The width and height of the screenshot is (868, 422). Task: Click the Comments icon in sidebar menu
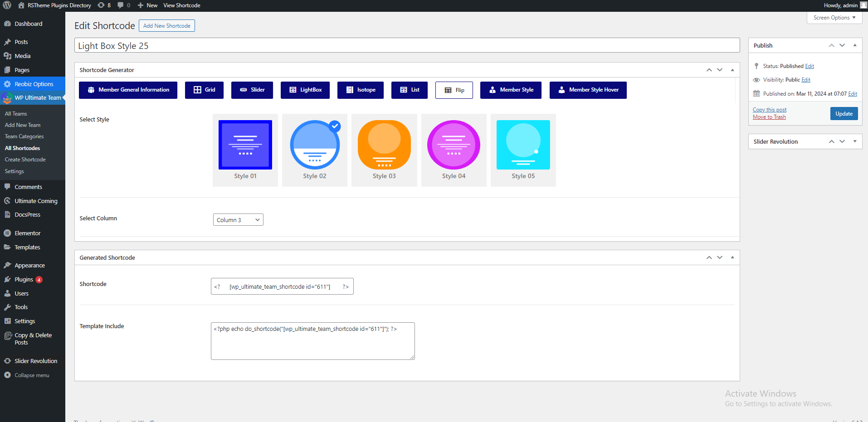[7, 187]
